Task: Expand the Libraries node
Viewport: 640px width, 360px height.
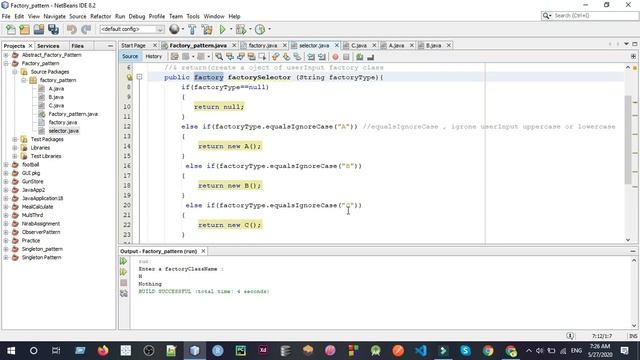Action: coord(15,148)
